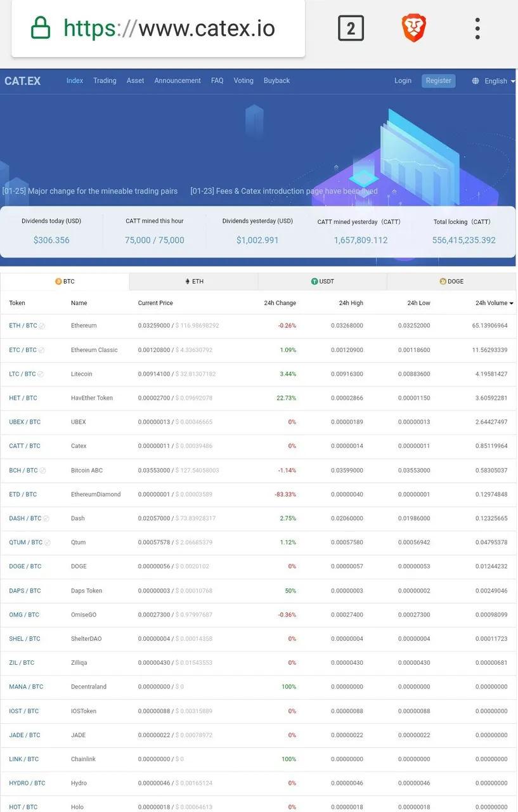This screenshot has width=518, height=812.
Task: Switch to the DOGE market tab
Action: coord(451,282)
